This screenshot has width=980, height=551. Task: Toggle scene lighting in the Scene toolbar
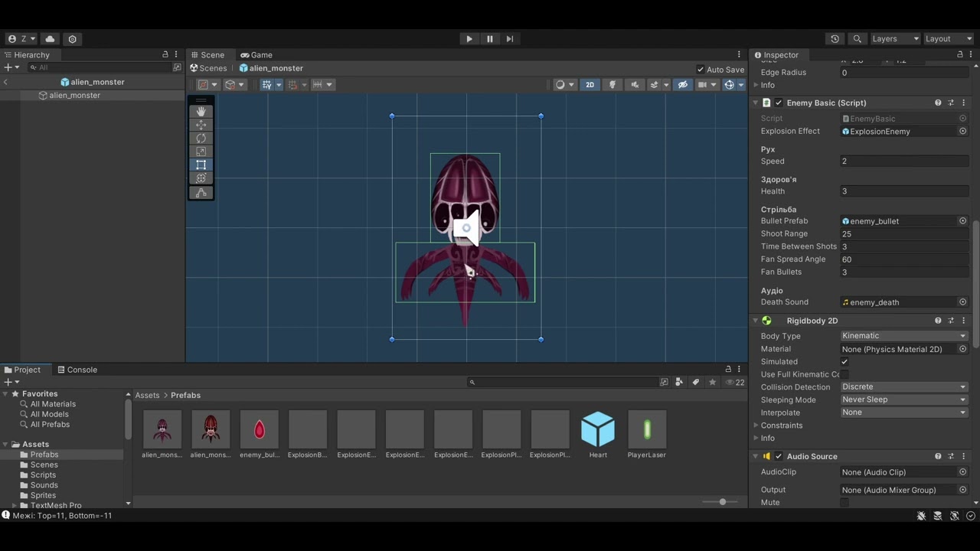pos(612,85)
